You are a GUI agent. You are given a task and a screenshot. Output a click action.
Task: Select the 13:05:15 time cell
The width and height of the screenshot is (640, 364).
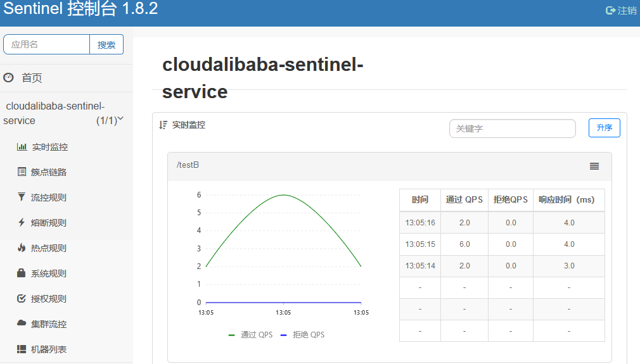pos(420,244)
